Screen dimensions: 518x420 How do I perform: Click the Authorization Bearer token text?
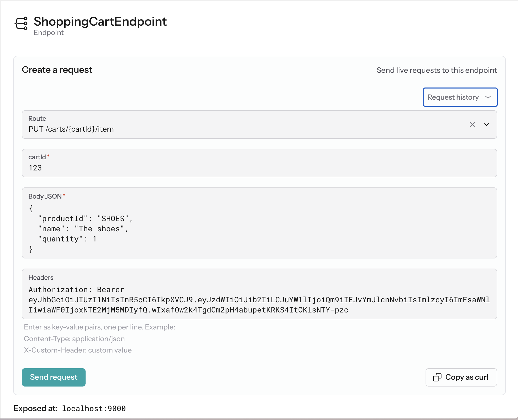pyautogui.click(x=178, y=300)
